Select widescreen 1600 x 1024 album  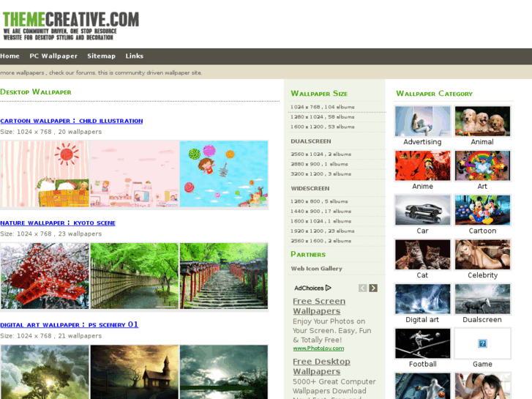tap(321, 221)
